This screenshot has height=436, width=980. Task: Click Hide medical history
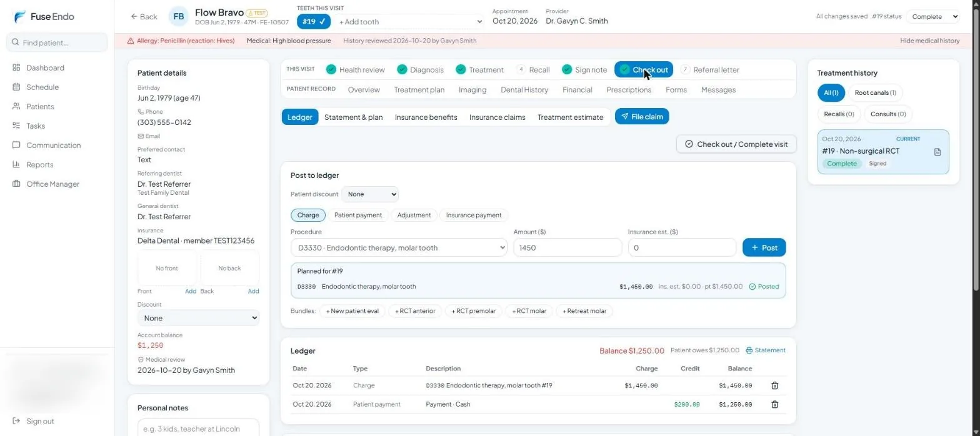point(929,41)
